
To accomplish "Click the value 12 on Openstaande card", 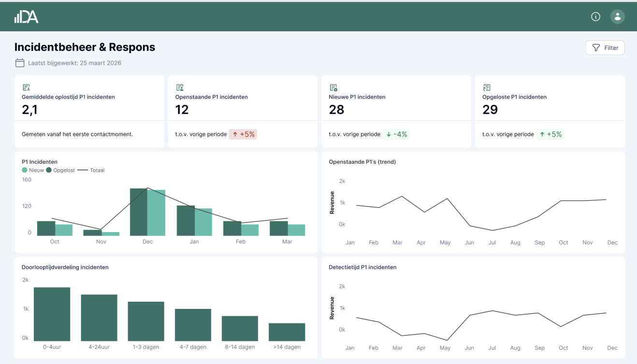I will (182, 110).
